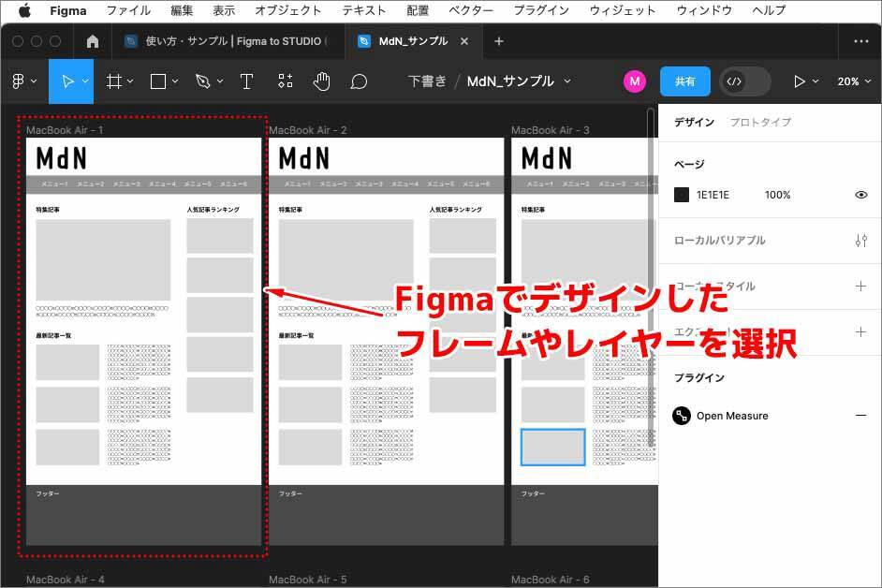This screenshot has width=882, height=588.
Task: Select the Frame tool
Action: [x=113, y=81]
